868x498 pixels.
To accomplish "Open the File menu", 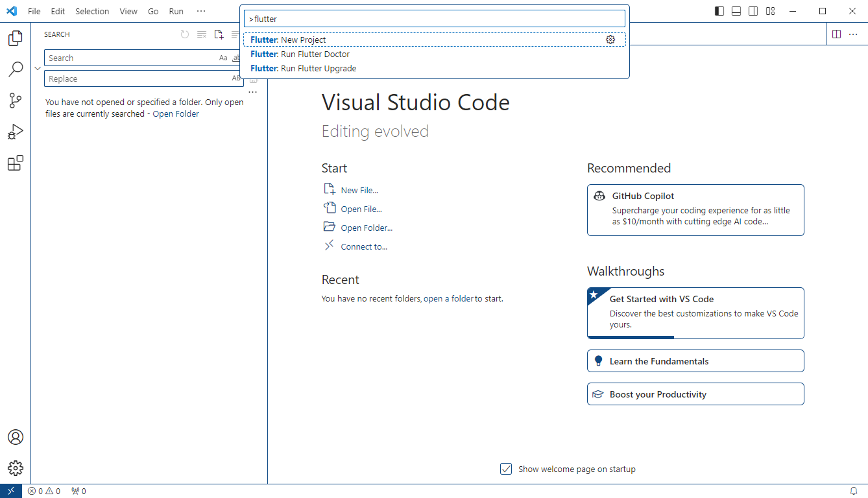I will (x=34, y=11).
